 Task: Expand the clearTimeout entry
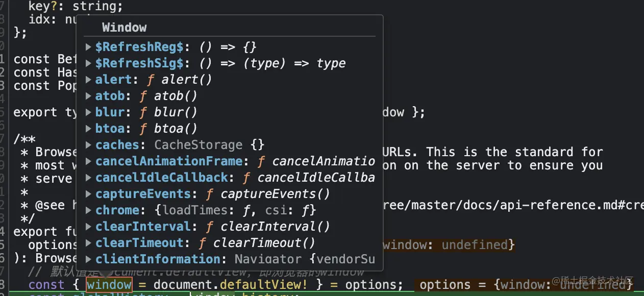pos(89,243)
